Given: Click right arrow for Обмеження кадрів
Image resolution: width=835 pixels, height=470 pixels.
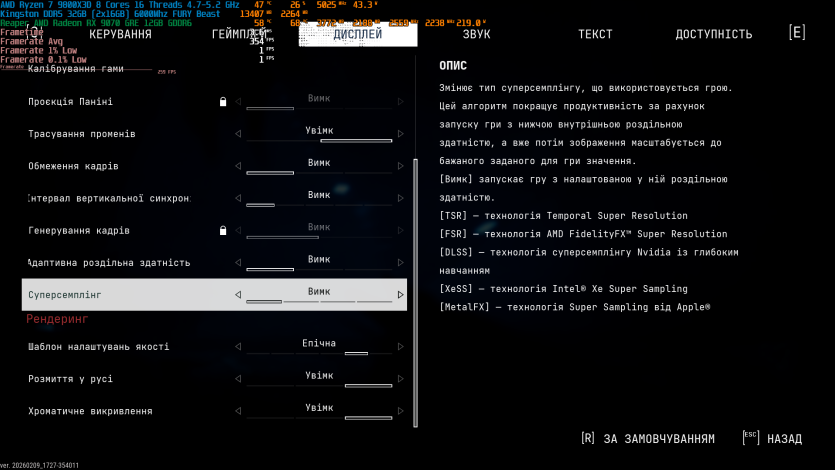Looking at the screenshot, I should pos(400,166).
